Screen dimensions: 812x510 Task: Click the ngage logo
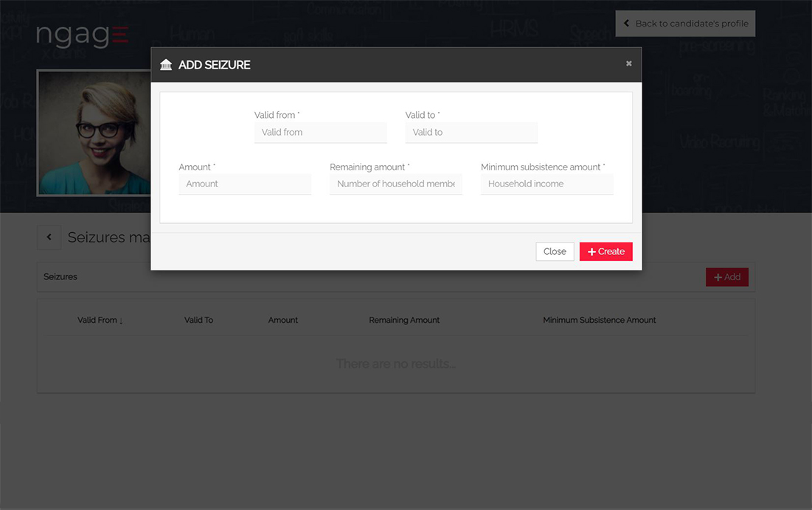(x=82, y=35)
